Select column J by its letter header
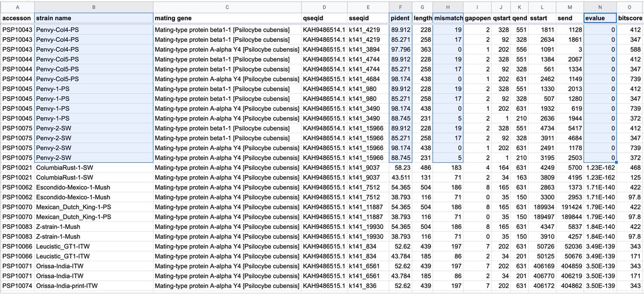The width and height of the screenshot is (644, 294). coord(501,6)
